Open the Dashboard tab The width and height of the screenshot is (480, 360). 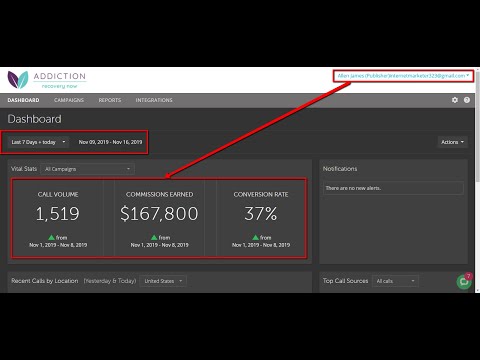pos(23,100)
